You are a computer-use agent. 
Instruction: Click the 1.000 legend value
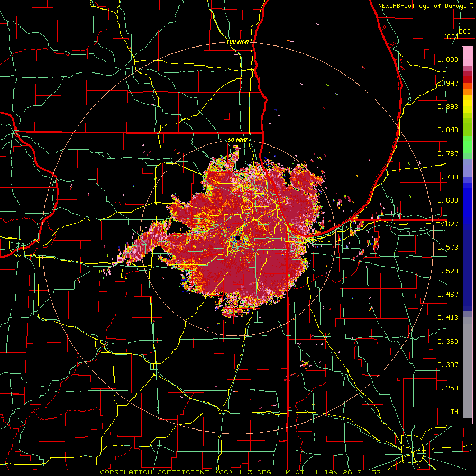[448, 59]
